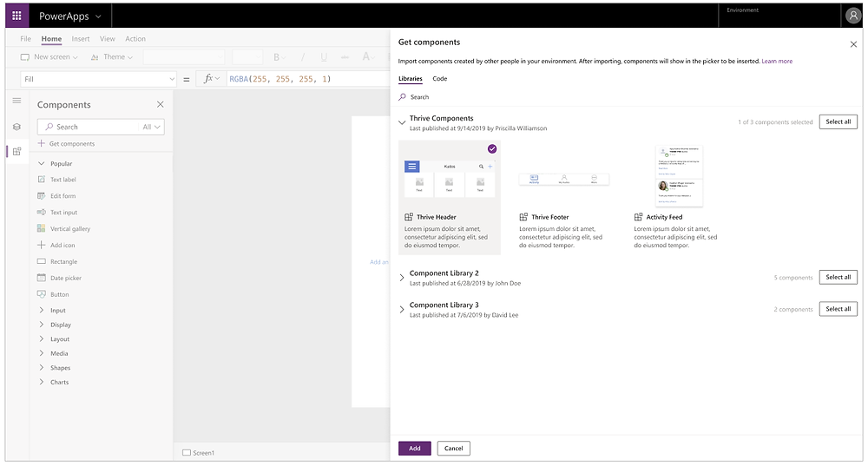The width and height of the screenshot is (868, 466).
Task: Open the hamburger menu in left rail
Action: pos(17,101)
